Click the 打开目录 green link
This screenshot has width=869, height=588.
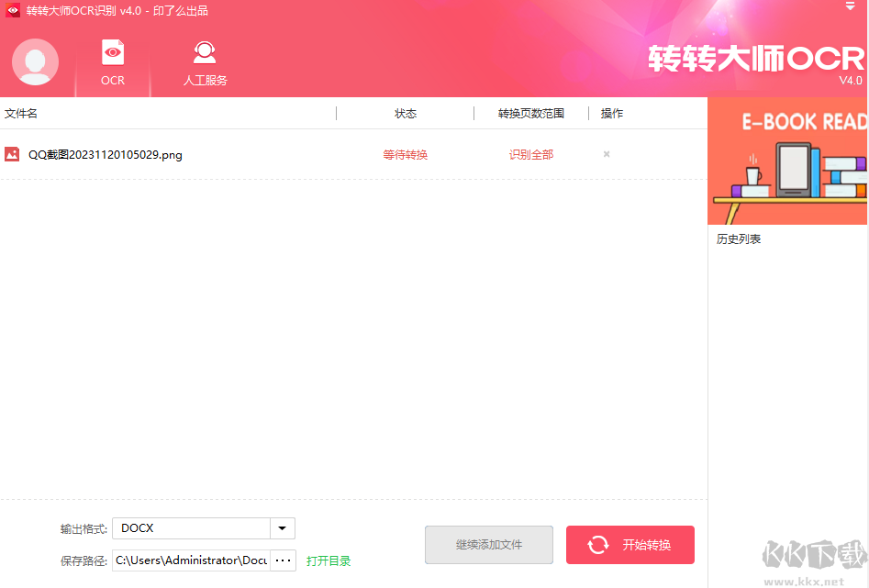tap(329, 560)
